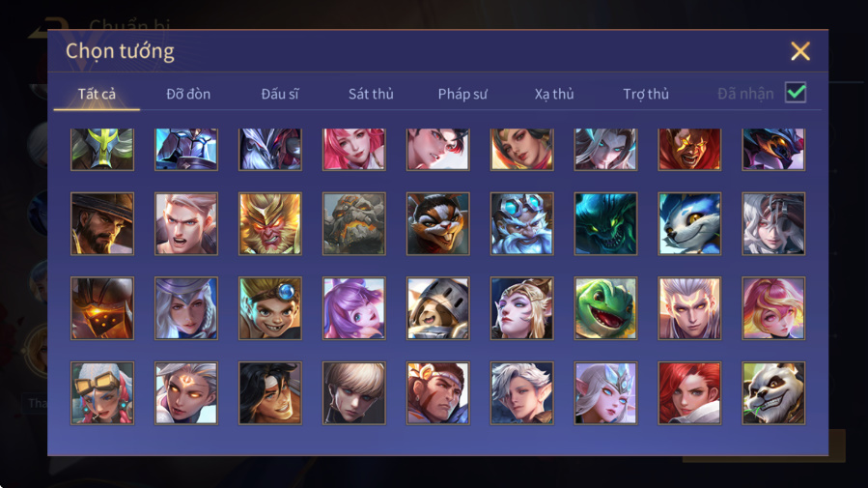Screen dimensions: 868x488
Task: Select the rock golem hero portrait
Action: click(354, 224)
